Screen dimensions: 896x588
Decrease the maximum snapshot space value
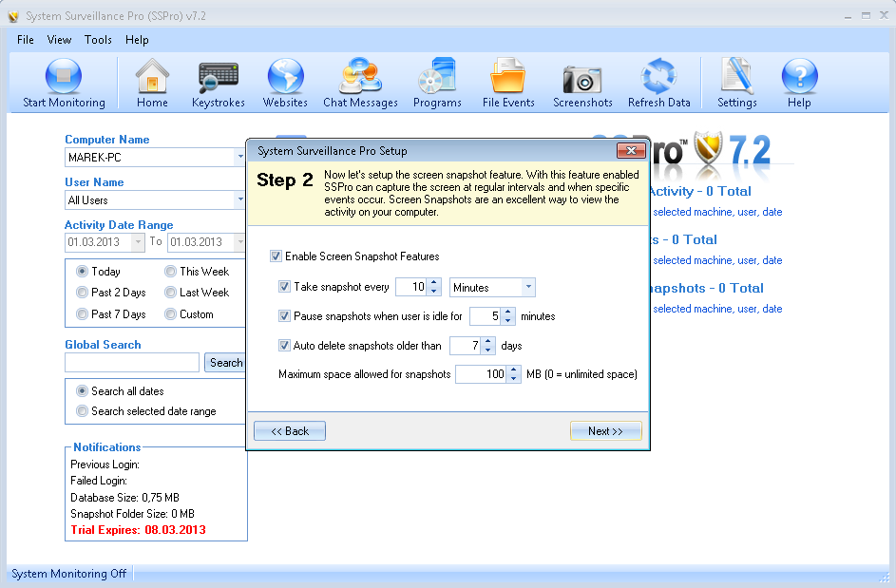click(514, 379)
